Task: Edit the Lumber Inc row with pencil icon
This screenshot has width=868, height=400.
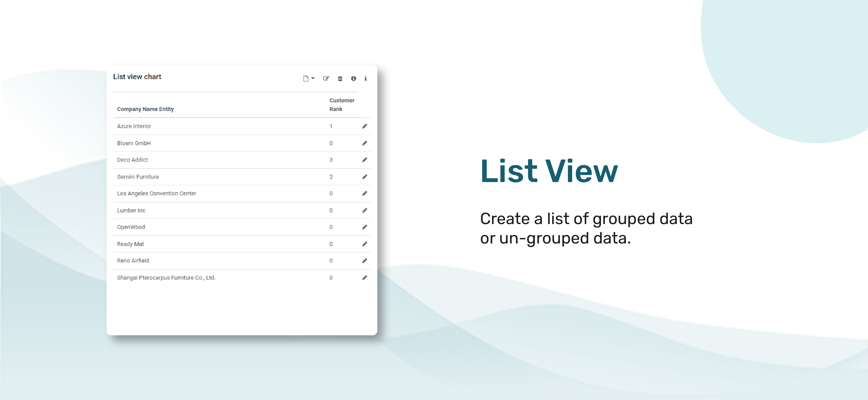Action: point(365,210)
